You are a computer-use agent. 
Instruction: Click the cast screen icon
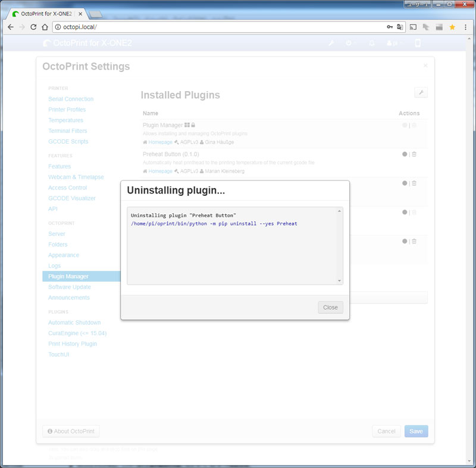pos(413,27)
